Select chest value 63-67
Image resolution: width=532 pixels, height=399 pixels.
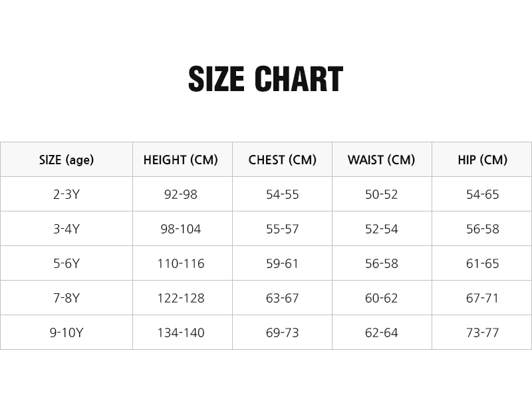pos(283,298)
